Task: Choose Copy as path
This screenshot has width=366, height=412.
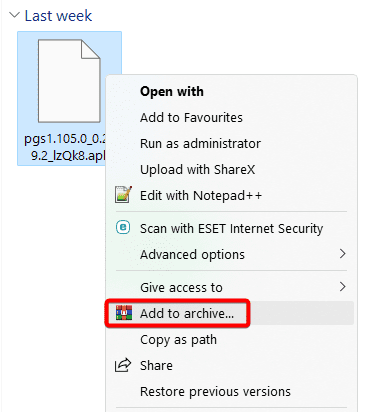Action: [x=178, y=340]
